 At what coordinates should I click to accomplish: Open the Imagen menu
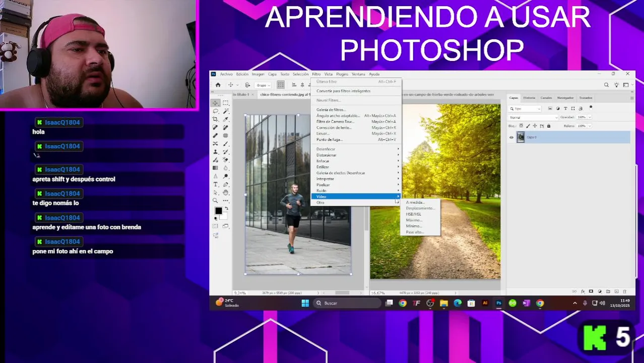(258, 74)
